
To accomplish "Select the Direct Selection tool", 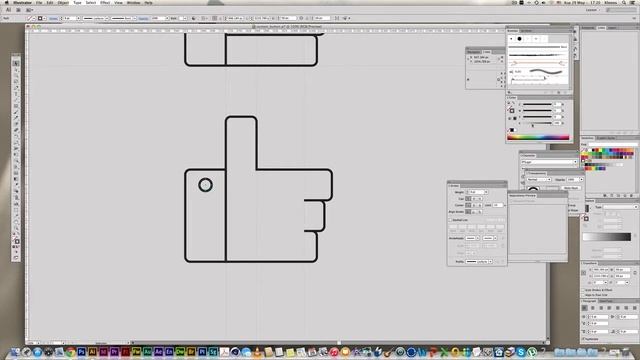I will click(x=16, y=70).
